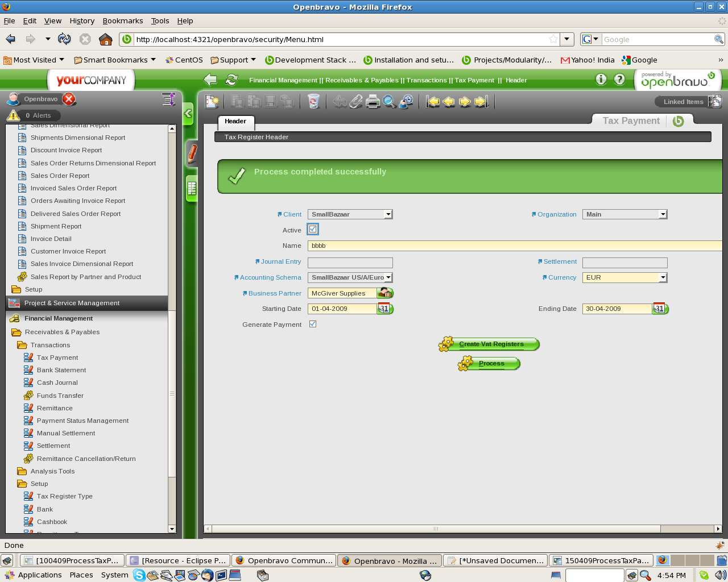Screen dimensions: 728x582
Task: Open the Currency dropdown
Action: coord(663,277)
